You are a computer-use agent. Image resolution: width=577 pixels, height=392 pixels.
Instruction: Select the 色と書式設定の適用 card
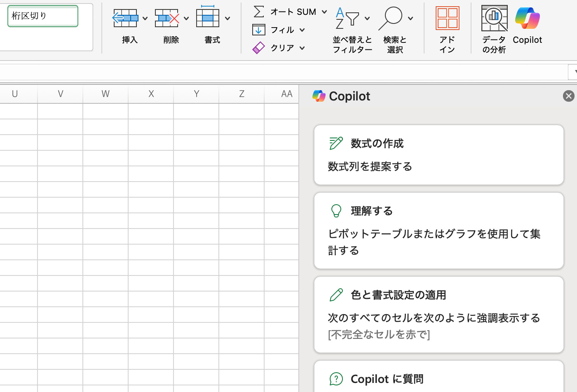(439, 315)
